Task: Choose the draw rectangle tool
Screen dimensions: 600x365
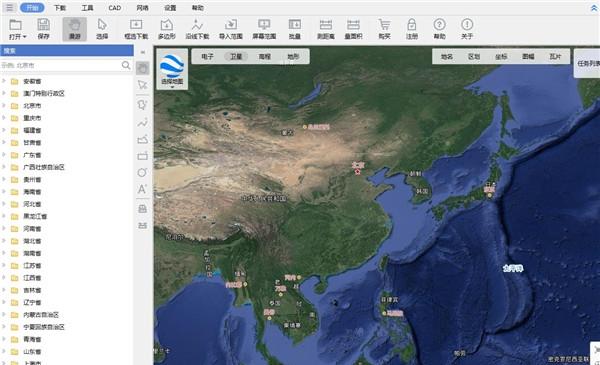Action: [142, 156]
